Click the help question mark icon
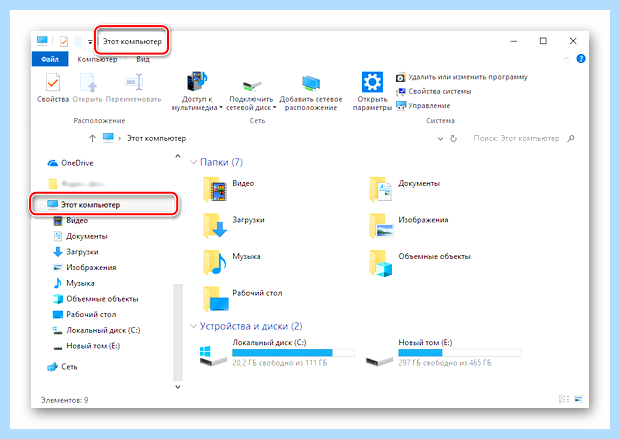Screen dimensions: 620x439 (x=581, y=59)
